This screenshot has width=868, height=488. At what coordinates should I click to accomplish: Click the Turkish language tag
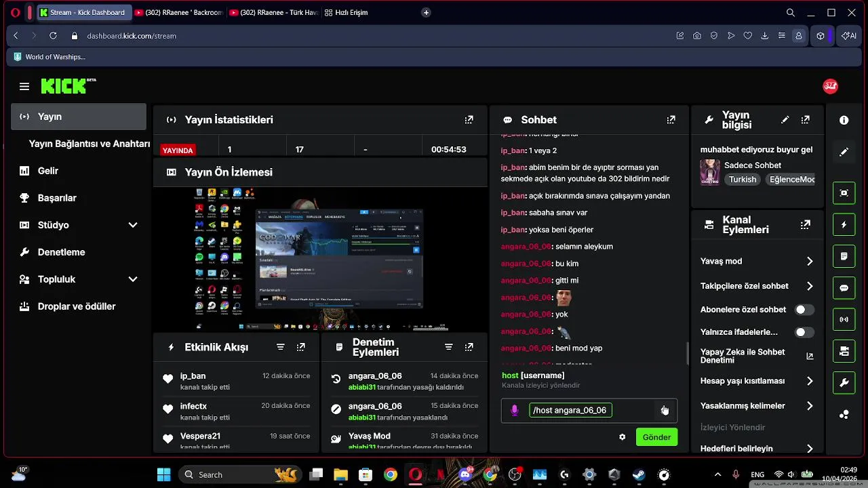tap(742, 180)
